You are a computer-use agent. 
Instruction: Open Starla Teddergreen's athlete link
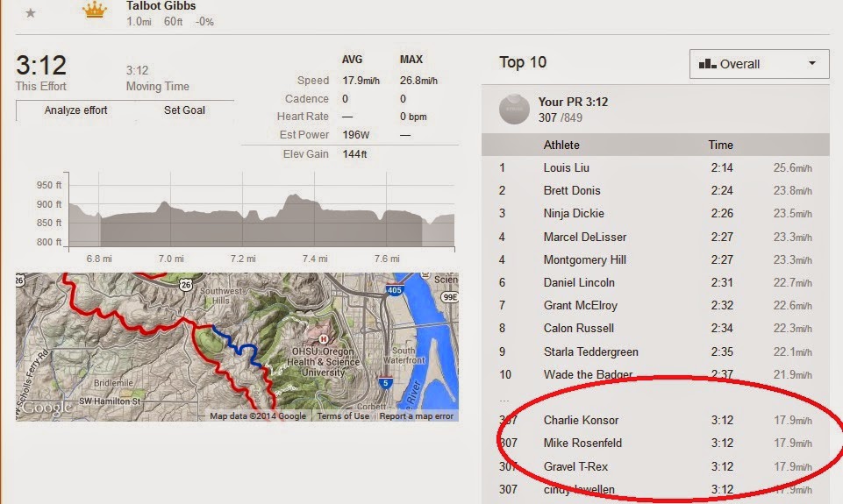tap(591, 352)
